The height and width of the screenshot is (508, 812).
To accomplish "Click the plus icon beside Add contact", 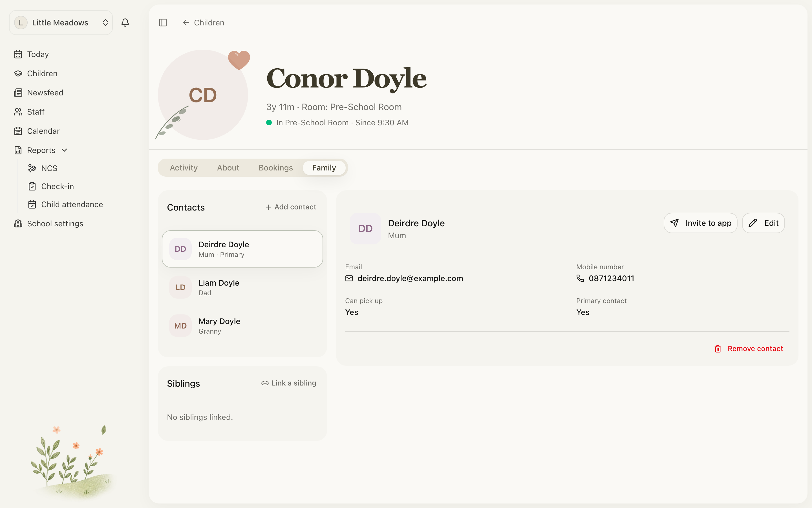I will pyautogui.click(x=268, y=207).
